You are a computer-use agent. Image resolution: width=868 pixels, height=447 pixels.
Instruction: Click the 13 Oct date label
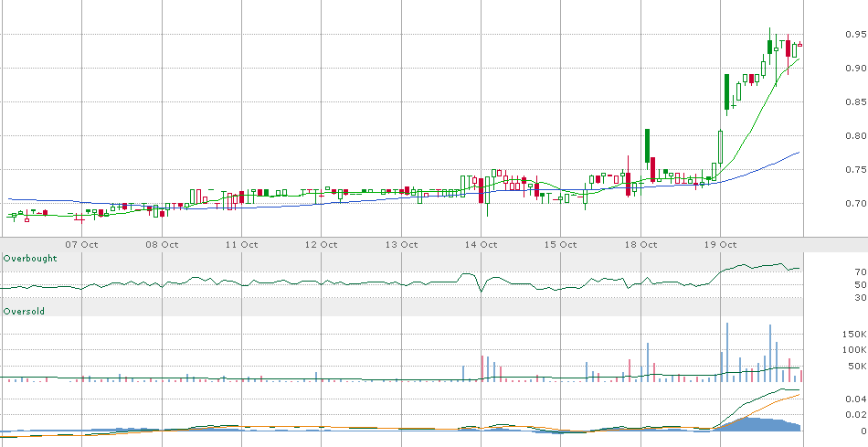[x=401, y=244]
